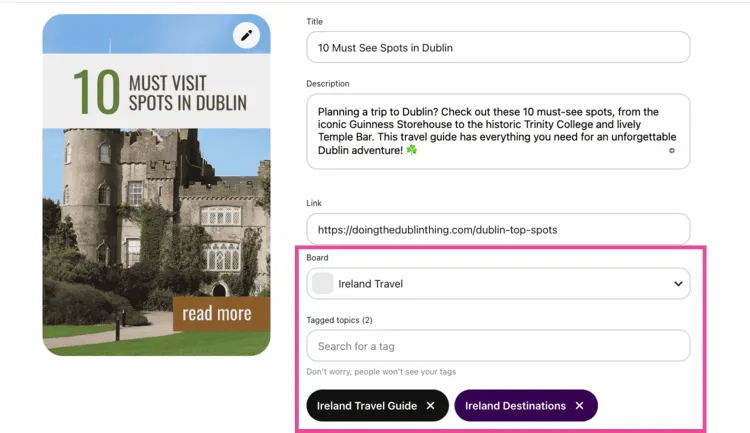Click the pencil edit icon on pin image

[246, 35]
